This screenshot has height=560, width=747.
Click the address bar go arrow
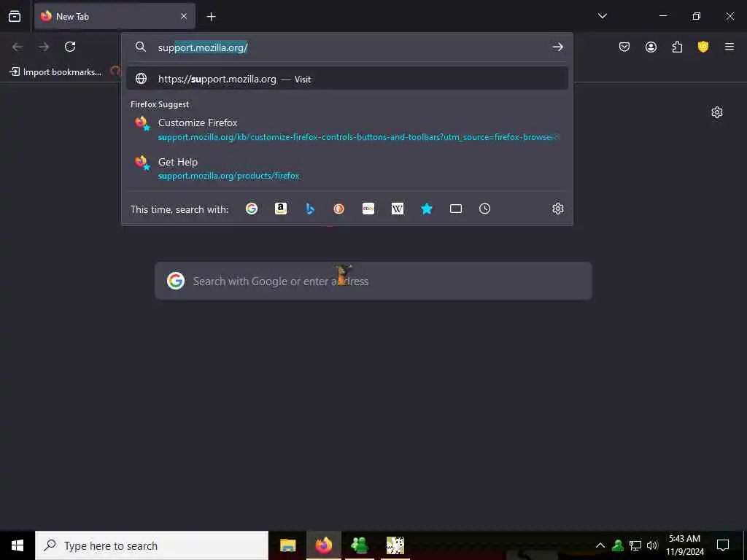pyautogui.click(x=558, y=47)
